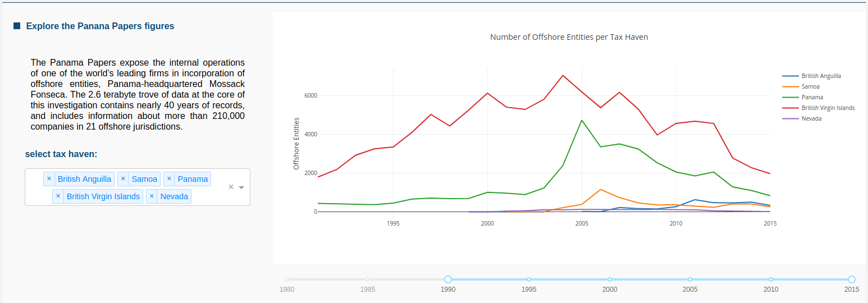Image resolution: width=868 pixels, height=303 pixels.
Task: Remove the British Virgin Islands tag
Action: click(58, 196)
